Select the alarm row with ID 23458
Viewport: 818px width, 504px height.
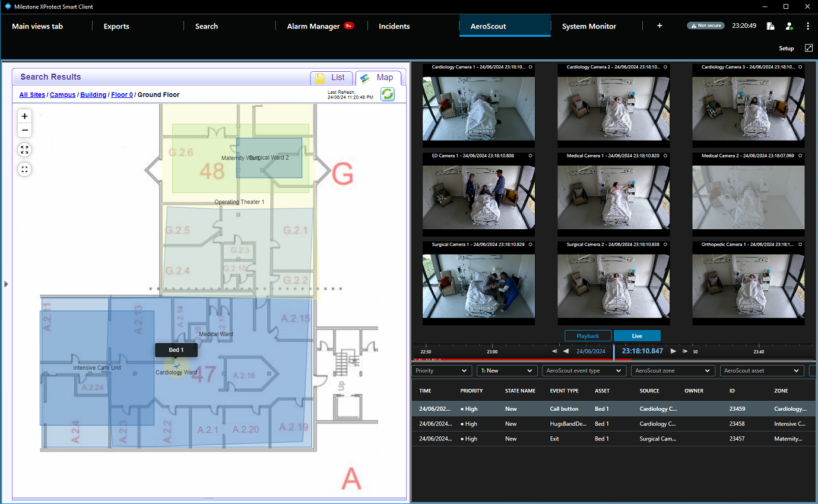click(614, 424)
